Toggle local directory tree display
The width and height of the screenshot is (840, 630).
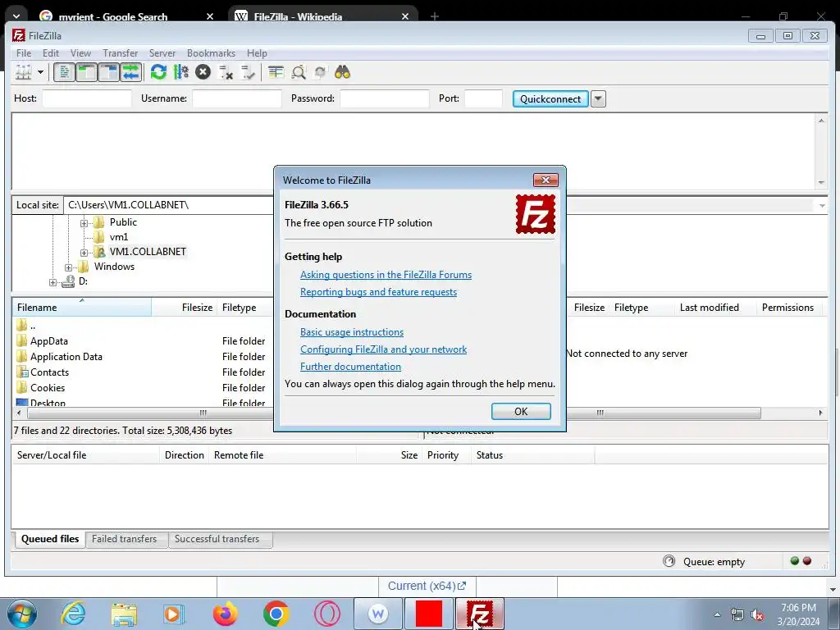[86, 72]
